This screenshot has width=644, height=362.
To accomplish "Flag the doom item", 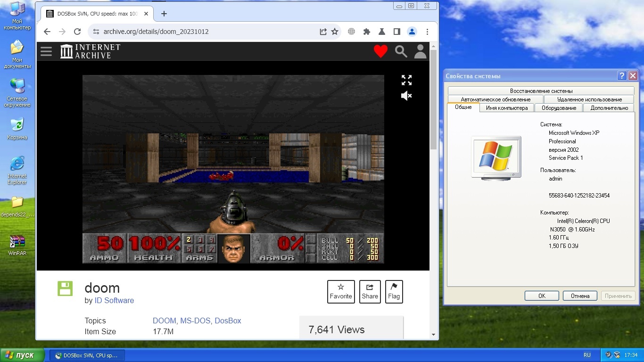I will 394,292.
